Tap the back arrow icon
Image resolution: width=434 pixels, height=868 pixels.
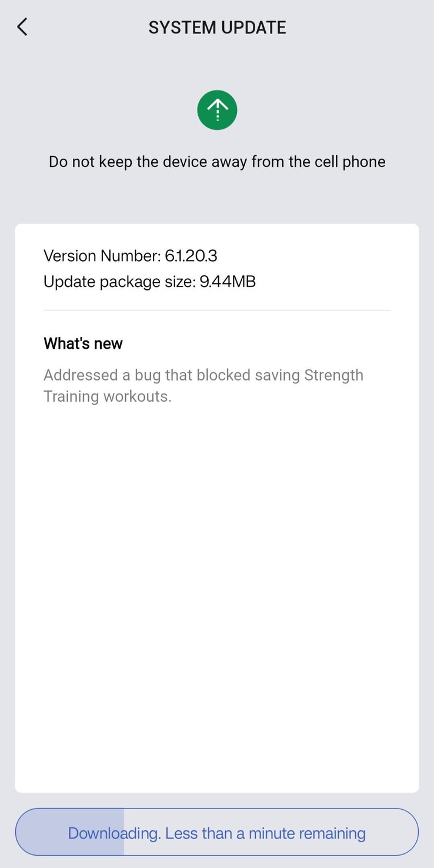[x=22, y=27]
